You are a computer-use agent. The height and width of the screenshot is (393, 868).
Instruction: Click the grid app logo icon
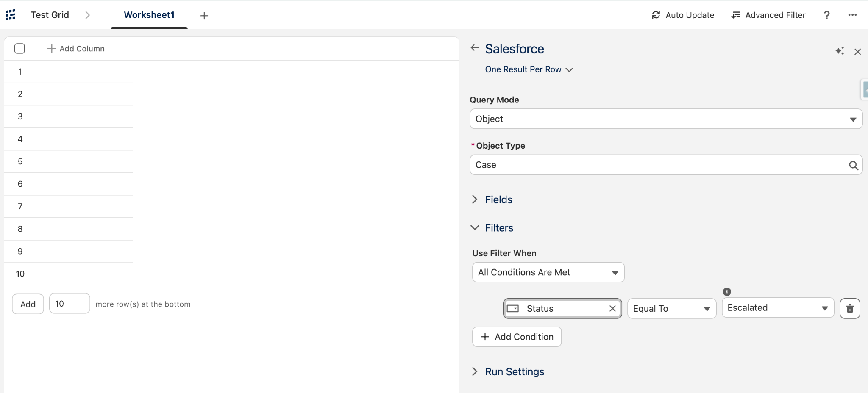tap(11, 15)
